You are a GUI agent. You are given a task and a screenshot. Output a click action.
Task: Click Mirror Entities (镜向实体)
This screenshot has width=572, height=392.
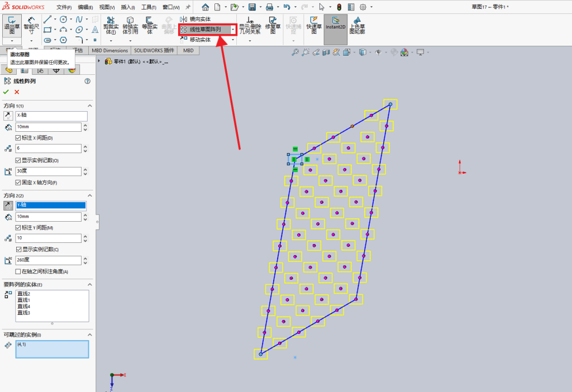click(x=196, y=19)
